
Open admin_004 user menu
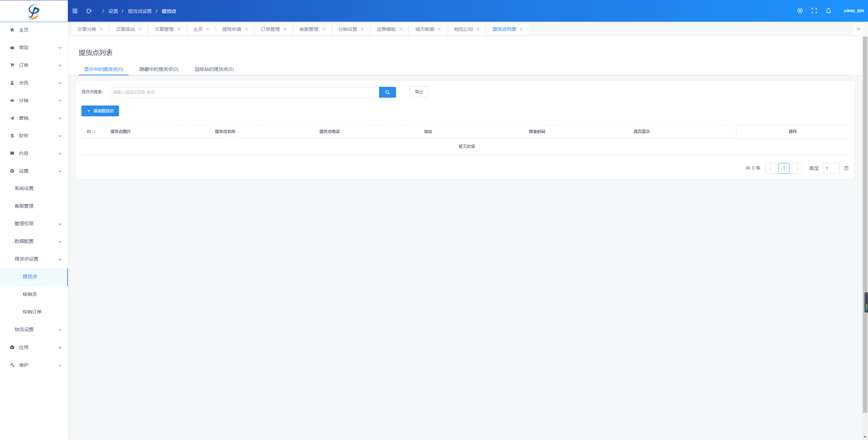click(x=853, y=11)
